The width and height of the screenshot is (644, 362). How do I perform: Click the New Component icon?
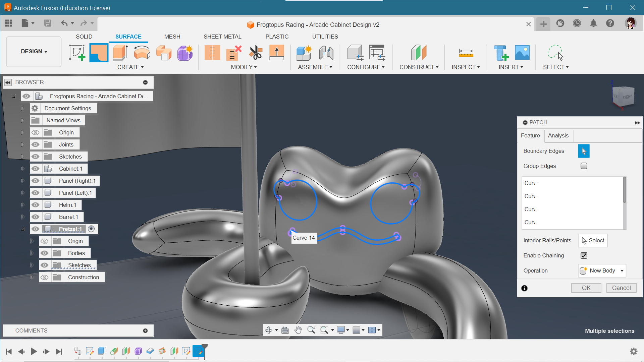click(304, 53)
